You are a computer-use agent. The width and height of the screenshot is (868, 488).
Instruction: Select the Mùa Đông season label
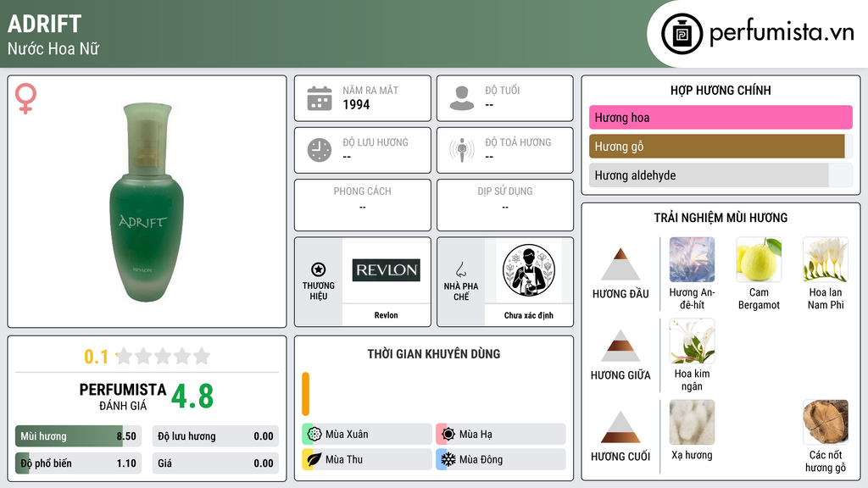[x=481, y=459]
